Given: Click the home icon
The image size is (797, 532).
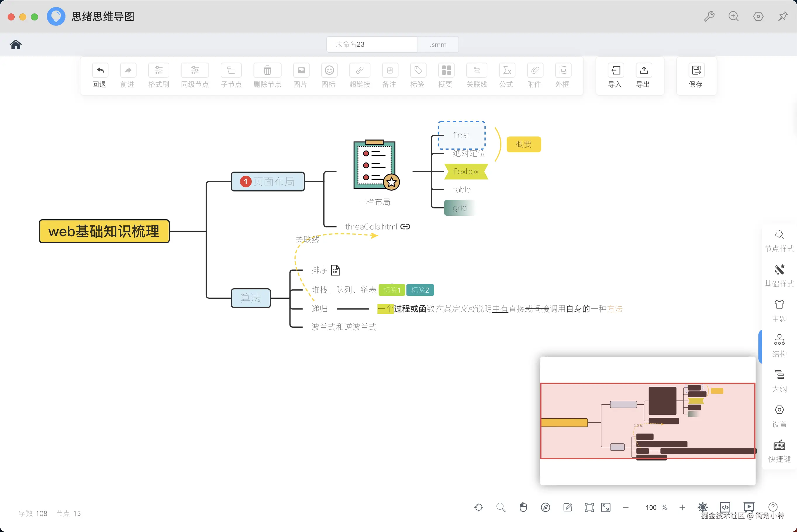Looking at the screenshot, I should (x=15, y=44).
